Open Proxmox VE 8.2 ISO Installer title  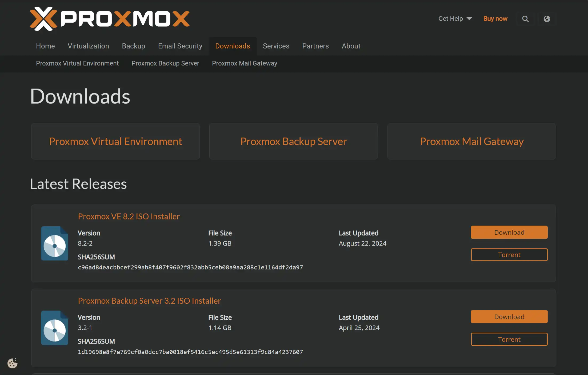coord(129,216)
